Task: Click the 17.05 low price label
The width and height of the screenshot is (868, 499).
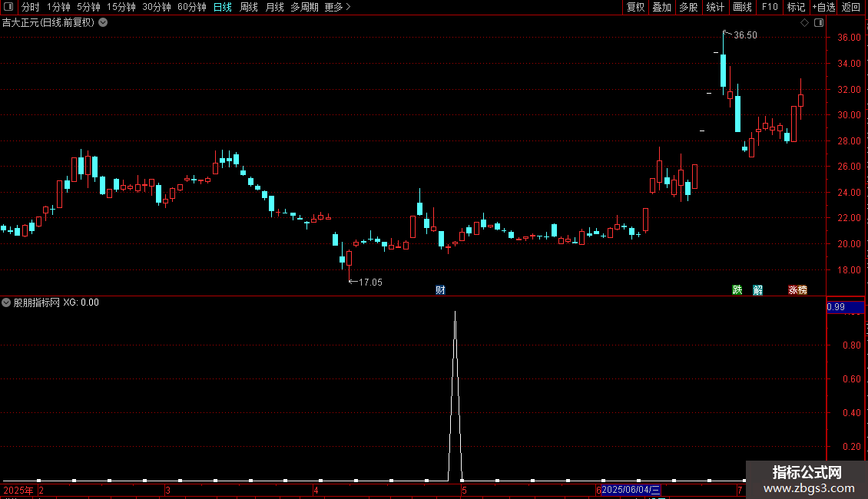Action: (370, 283)
